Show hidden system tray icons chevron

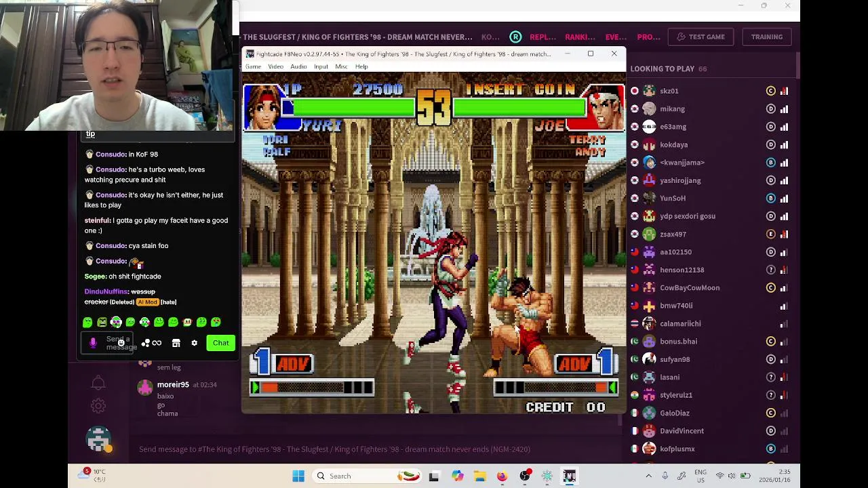tap(648, 476)
